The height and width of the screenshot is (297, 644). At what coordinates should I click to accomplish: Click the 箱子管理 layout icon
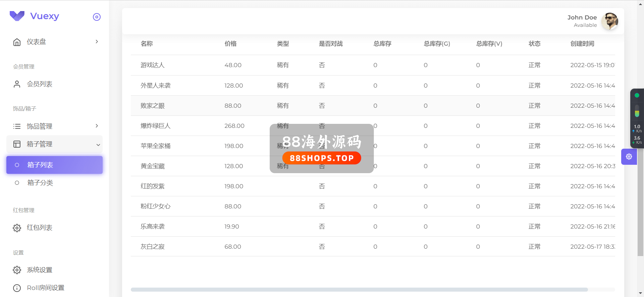(17, 144)
